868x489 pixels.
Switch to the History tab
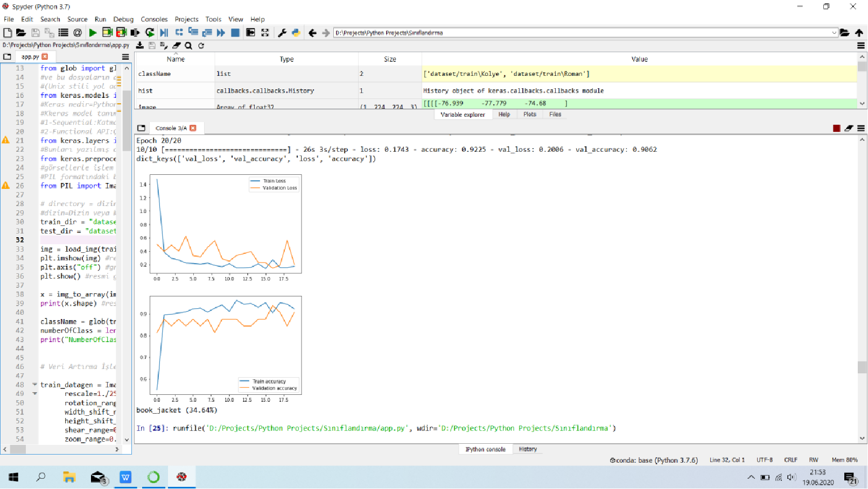pos(528,449)
